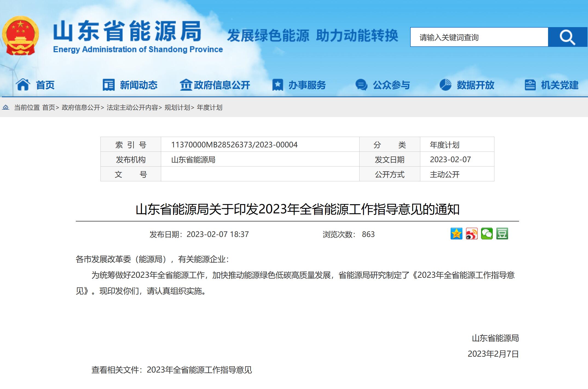588x389 pixels.
Task: Open the 首页 menu item
Action: click(45, 85)
